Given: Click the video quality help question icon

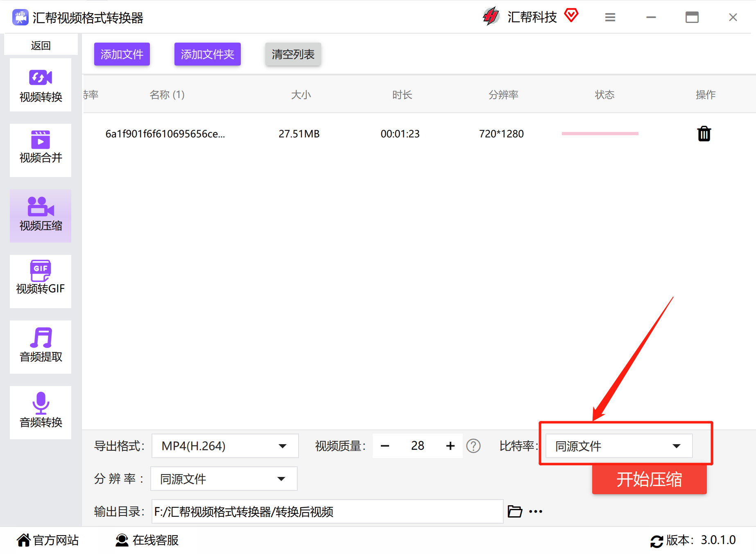Looking at the screenshot, I should pyautogui.click(x=473, y=446).
